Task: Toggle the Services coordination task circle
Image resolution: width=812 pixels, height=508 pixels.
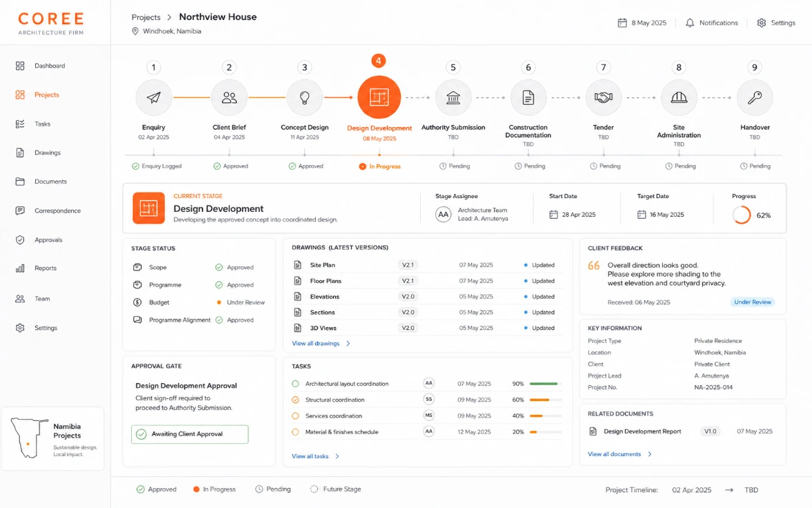Action: pyautogui.click(x=295, y=416)
